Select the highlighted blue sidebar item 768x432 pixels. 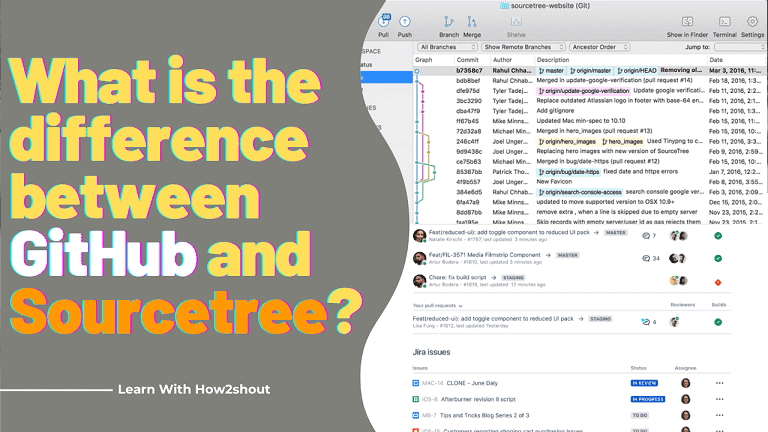(x=386, y=77)
